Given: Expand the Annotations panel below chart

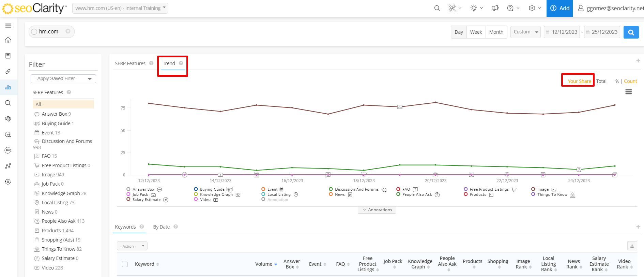Looking at the screenshot, I should tap(377, 210).
